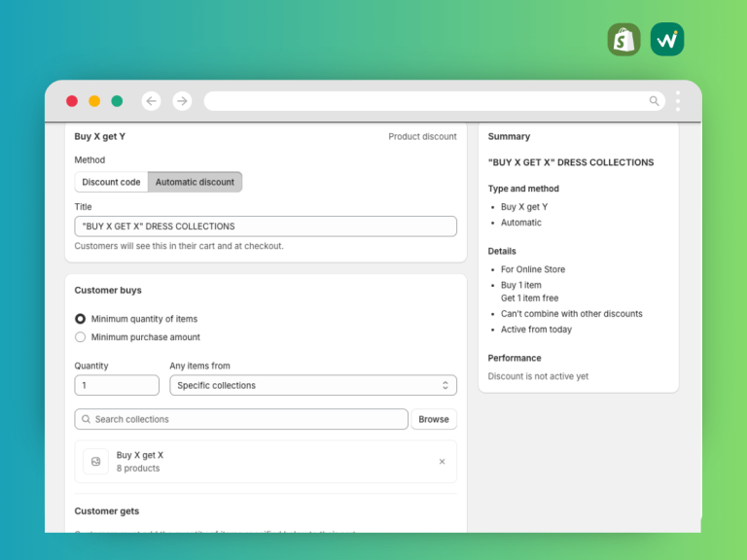Select Minimum quantity of items radio
Viewport: 747px width, 560px height.
click(x=80, y=319)
